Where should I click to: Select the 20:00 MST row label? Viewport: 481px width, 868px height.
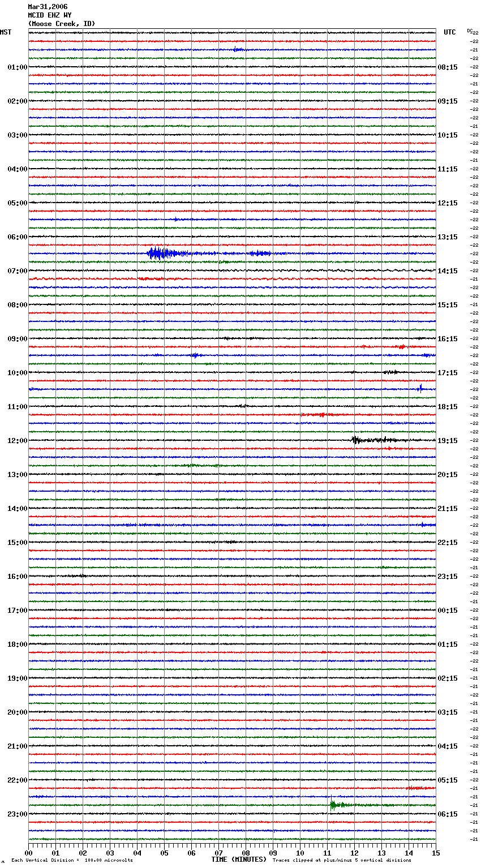[18, 712]
